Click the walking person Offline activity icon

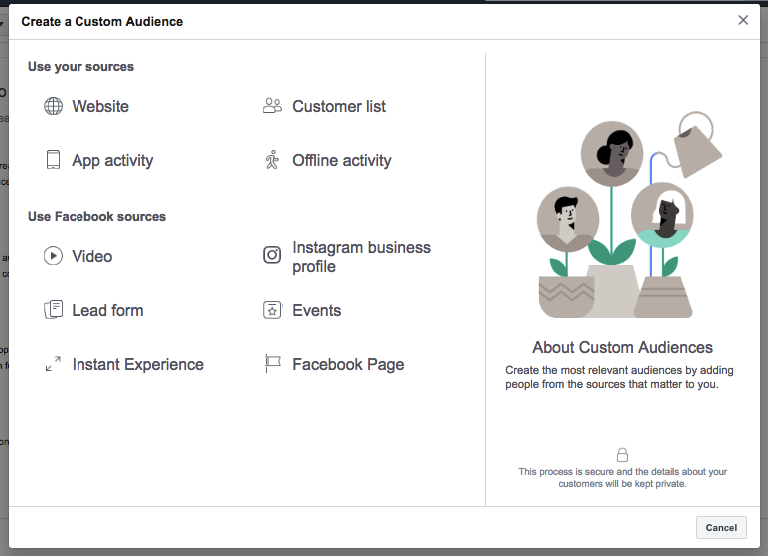[272, 160]
